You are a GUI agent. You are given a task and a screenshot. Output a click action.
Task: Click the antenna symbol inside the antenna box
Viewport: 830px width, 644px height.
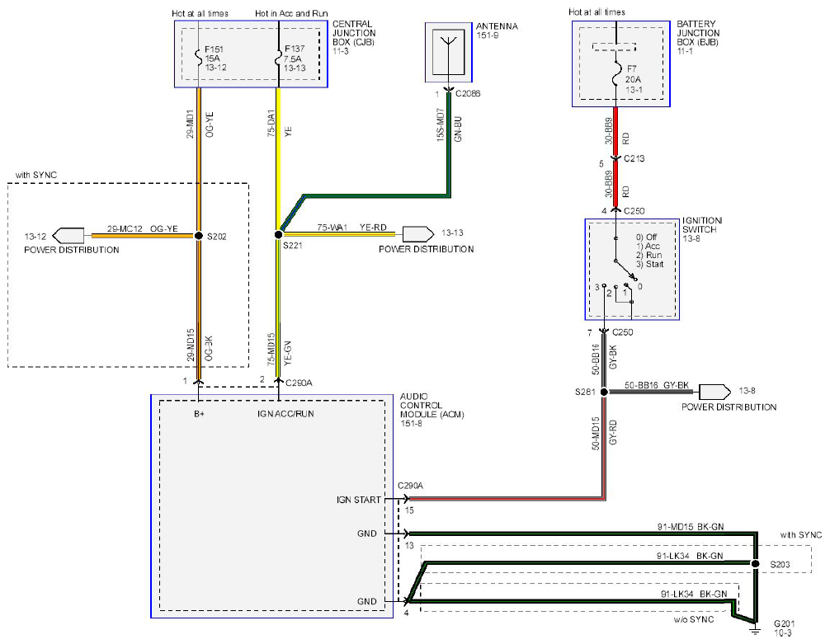tap(448, 52)
